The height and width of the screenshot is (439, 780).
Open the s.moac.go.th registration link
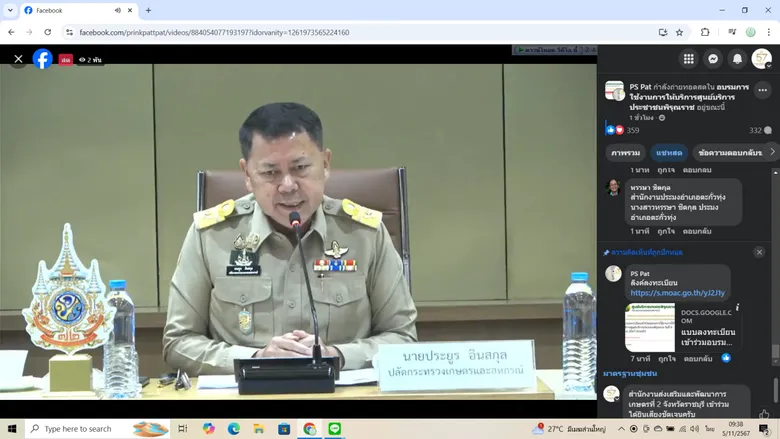pos(678,293)
